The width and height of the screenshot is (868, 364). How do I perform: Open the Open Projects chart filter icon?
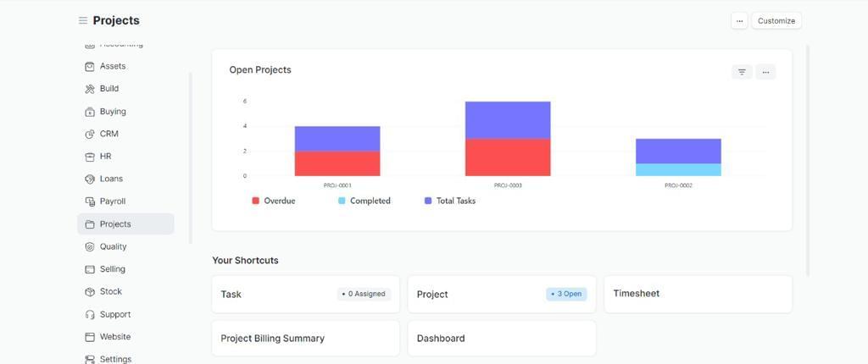pos(742,72)
